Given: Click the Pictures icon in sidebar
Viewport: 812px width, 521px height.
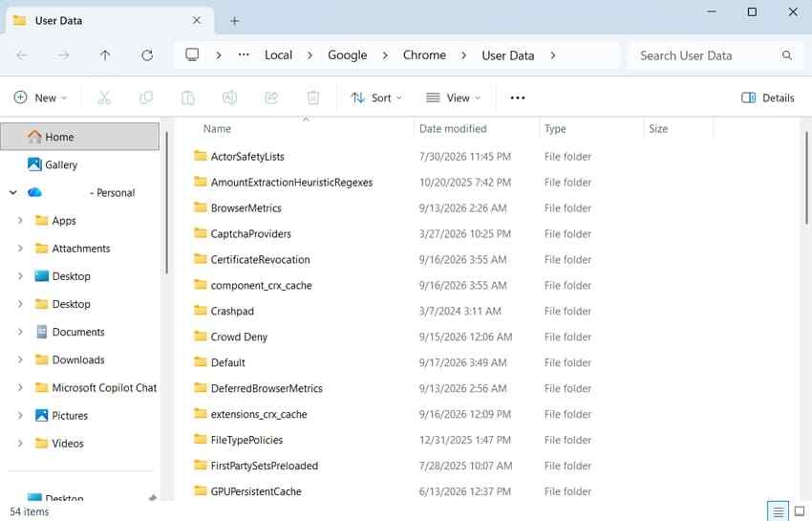Looking at the screenshot, I should coord(41,415).
